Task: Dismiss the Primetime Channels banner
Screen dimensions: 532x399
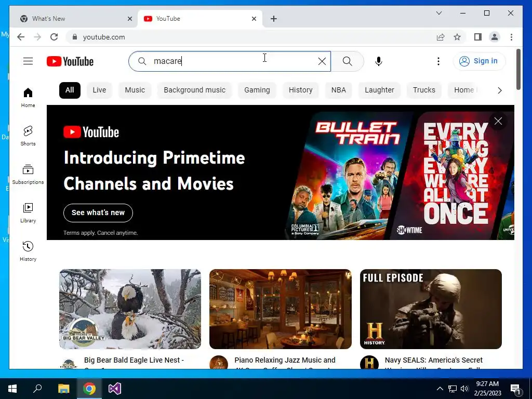Action: (498, 121)
